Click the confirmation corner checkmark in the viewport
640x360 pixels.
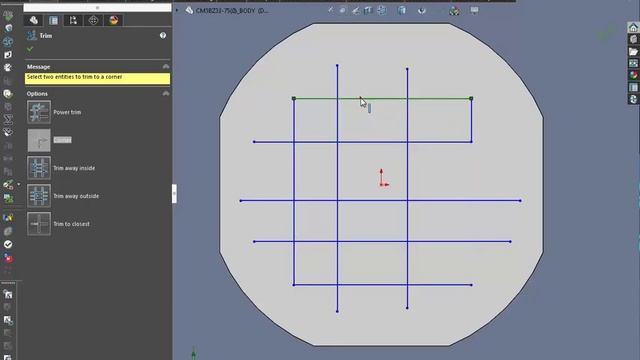(606, 34)
